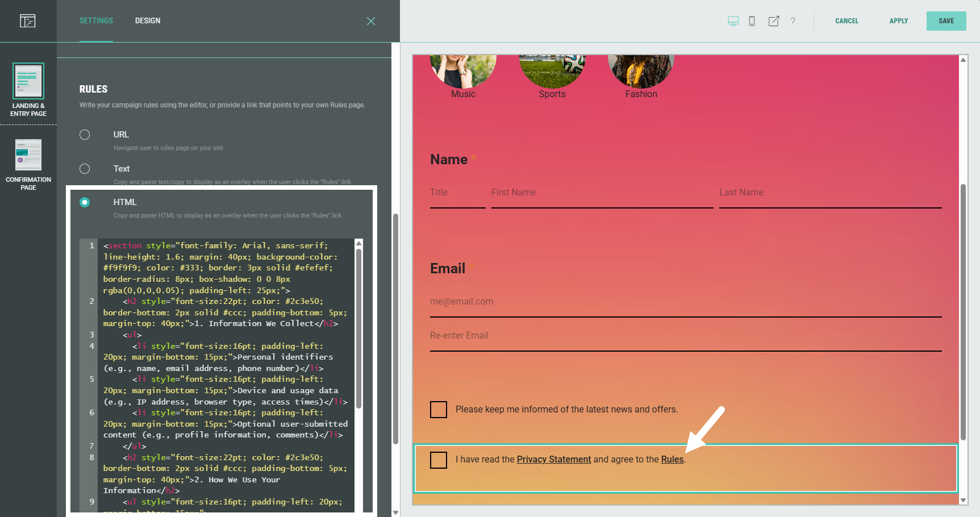Click the page layout icon at top left

(28, 21)
